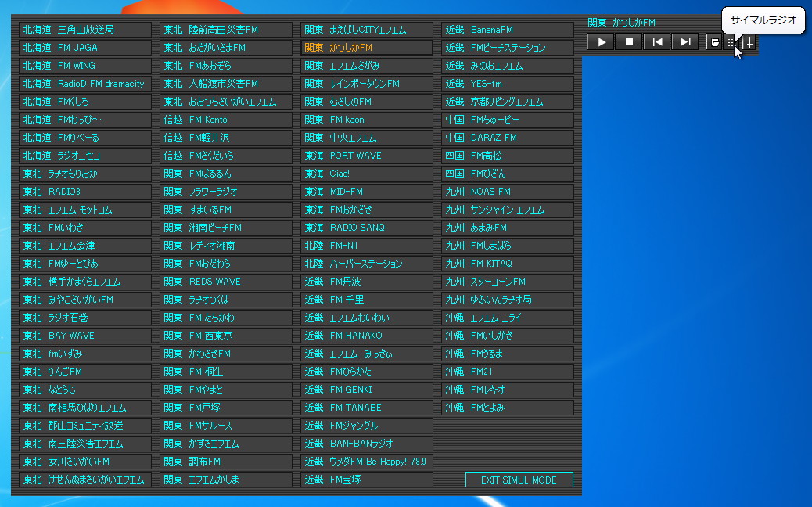Choose 東北 りんごFM

(x=85, y=372)
